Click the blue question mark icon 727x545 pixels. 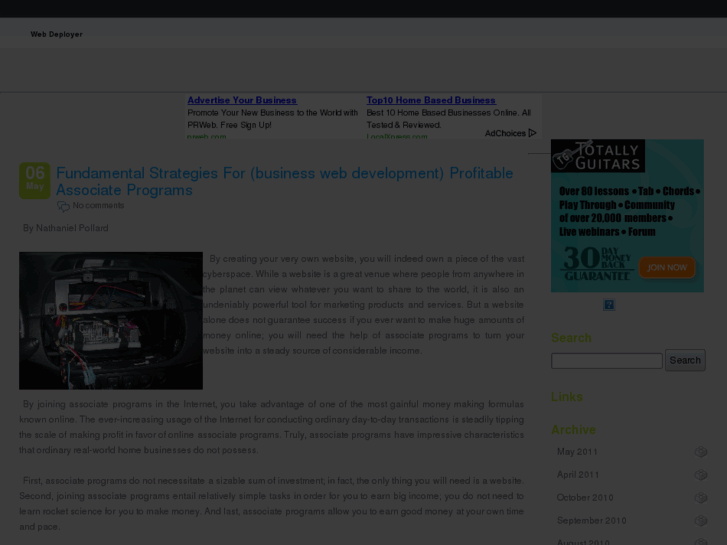pyautogui.click(x=609, y=305)
